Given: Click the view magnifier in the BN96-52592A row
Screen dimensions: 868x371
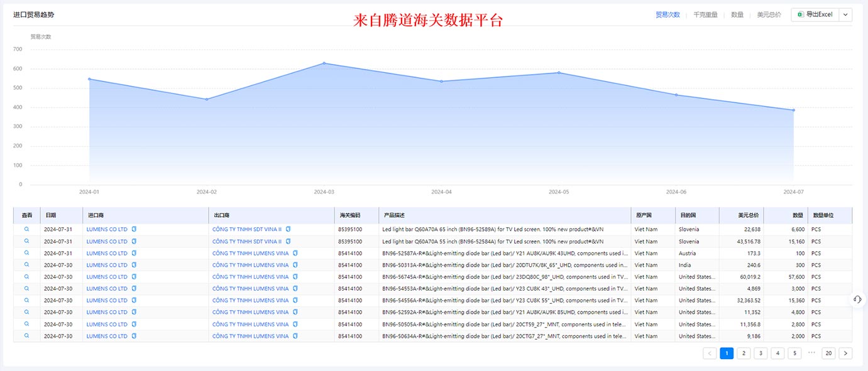Looking at the screenshot, I should coord(27,312).
